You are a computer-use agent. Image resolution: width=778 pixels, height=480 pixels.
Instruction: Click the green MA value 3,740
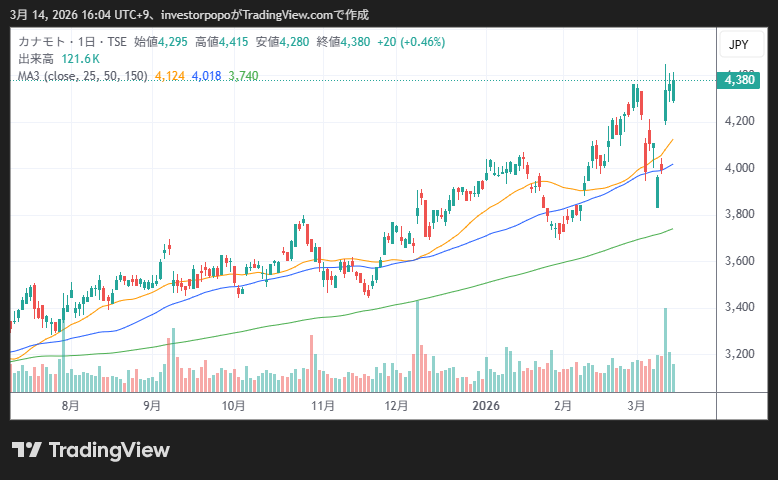[243, 76]
